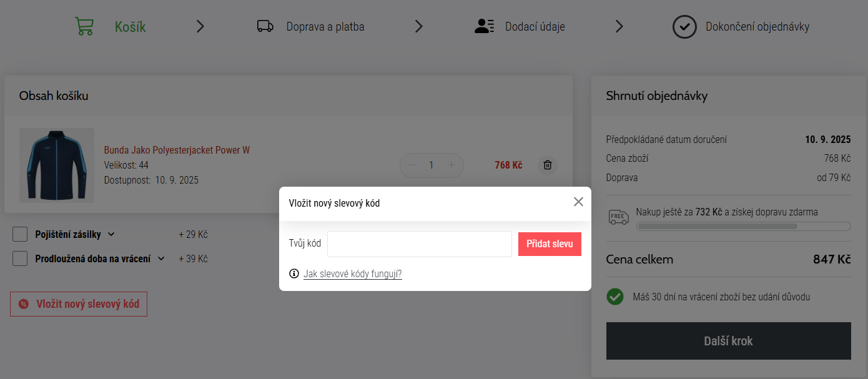Delete jacket with trash icon

click(x=548, y=165)
